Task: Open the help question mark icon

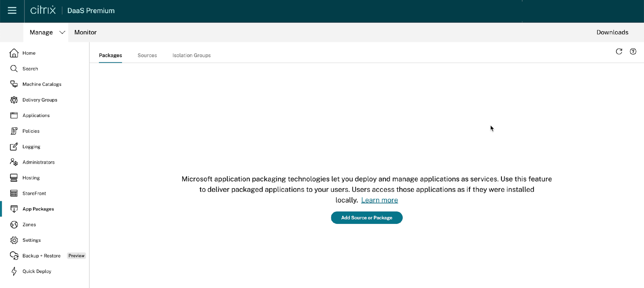Action: pyautogui.click(x=633, y=52)
